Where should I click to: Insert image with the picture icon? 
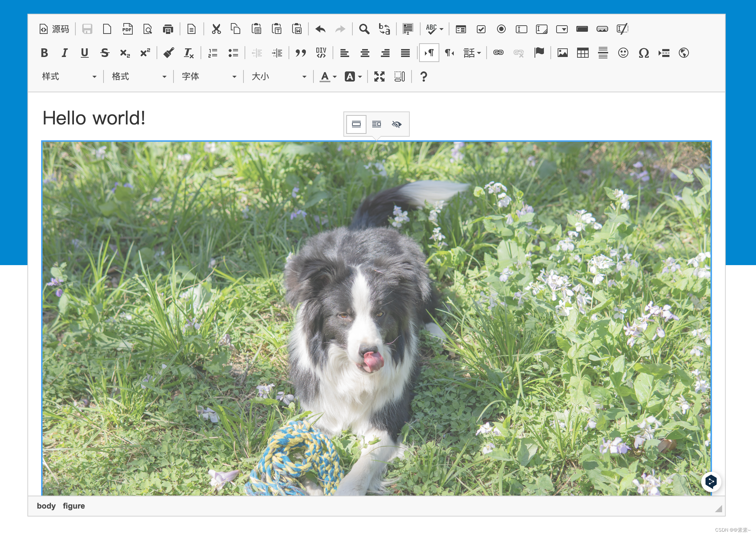pos(562,53)
